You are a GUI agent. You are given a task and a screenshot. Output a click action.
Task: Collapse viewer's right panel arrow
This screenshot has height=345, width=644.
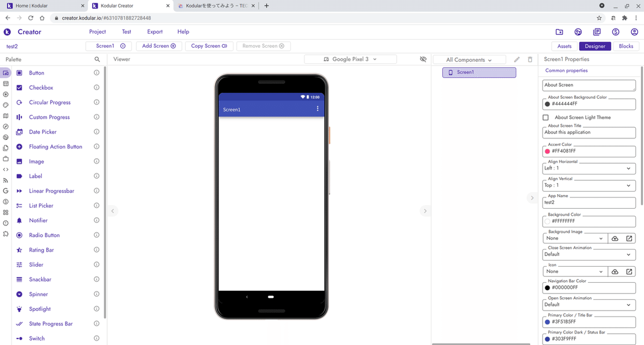425,211
